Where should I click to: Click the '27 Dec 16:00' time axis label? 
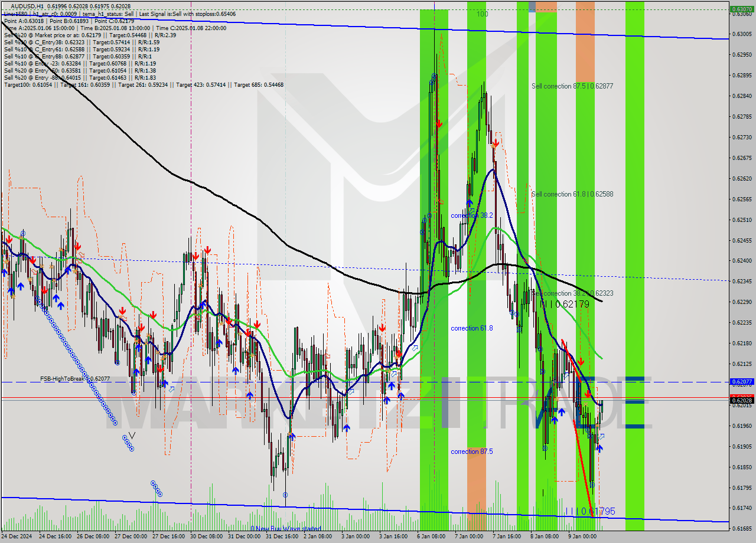pyautogui.click(x=169, y=537)
